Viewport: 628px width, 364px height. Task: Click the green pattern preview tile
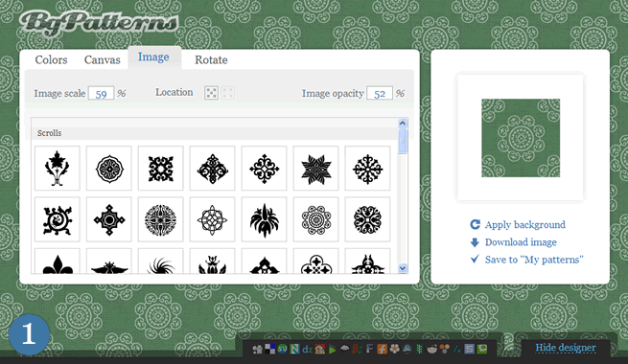click(x=521, y=138)
